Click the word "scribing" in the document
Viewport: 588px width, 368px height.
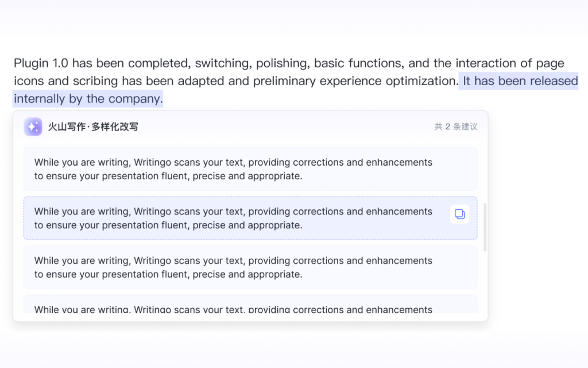pyautogui.click(x=95, y=81)
